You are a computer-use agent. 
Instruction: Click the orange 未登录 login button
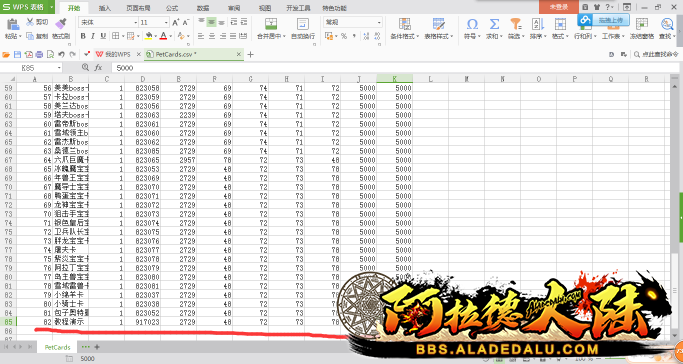pos(558,7)
